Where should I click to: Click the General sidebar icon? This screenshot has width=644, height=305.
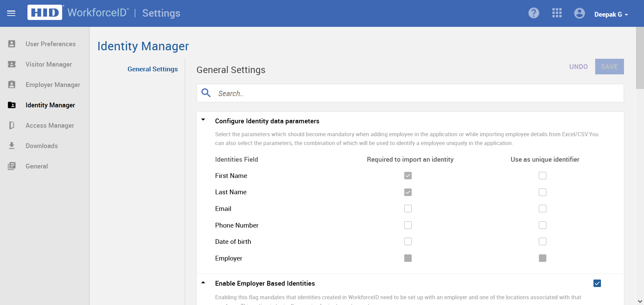[x=12, y=166]
